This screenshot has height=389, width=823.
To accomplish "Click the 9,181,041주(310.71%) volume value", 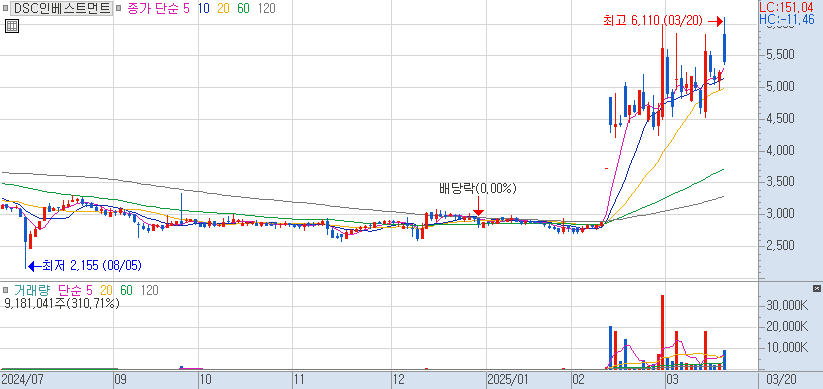I will point(62,303).
